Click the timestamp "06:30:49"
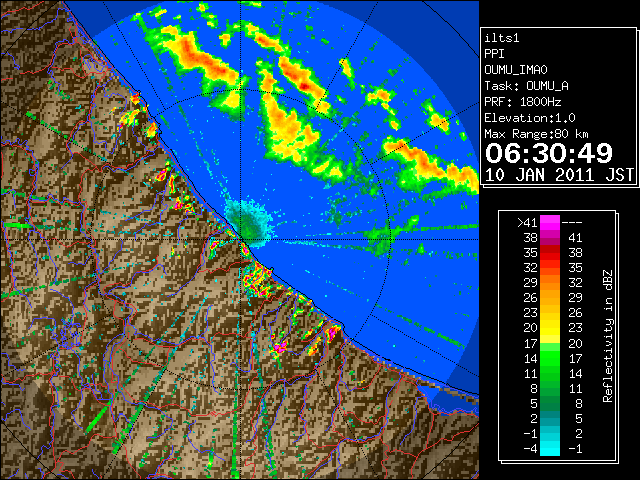 click(x=549, y=153)
